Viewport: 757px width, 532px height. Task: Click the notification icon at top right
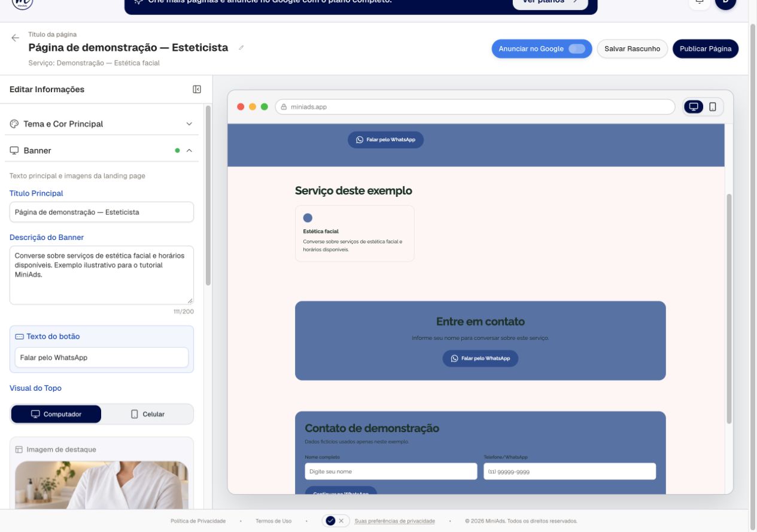point(699,3)
